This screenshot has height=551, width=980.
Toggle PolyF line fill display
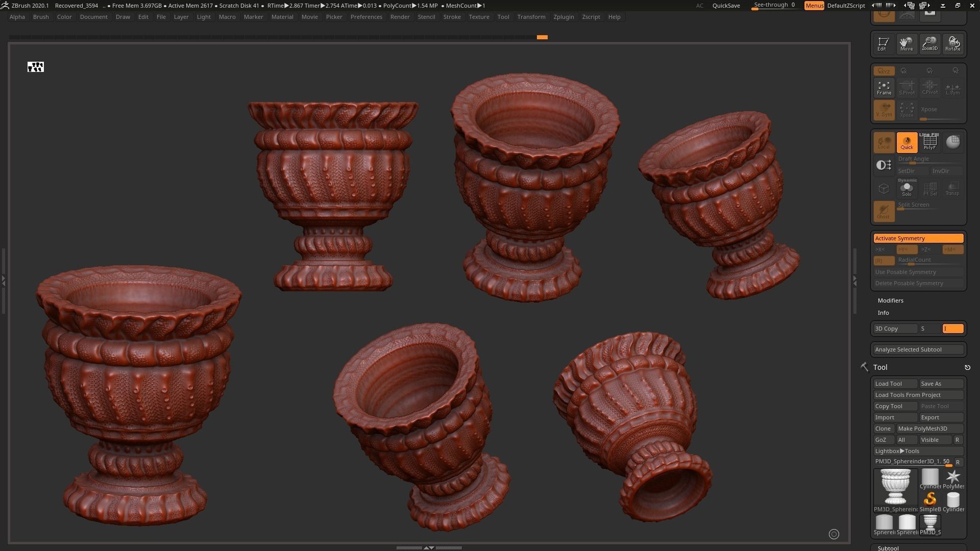click(x=929, y=142)
